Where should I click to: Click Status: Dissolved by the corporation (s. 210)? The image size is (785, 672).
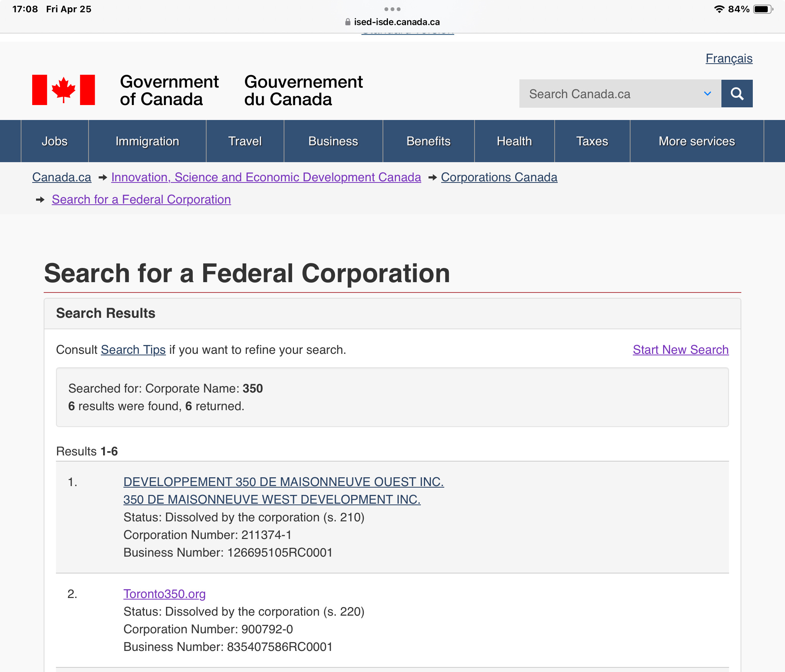point(244,517)
